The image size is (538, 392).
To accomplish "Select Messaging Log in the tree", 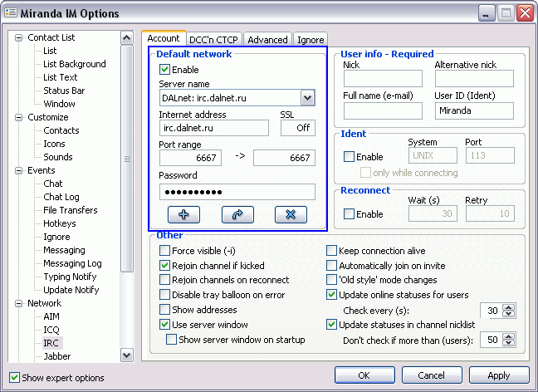I will coord(72,263).
